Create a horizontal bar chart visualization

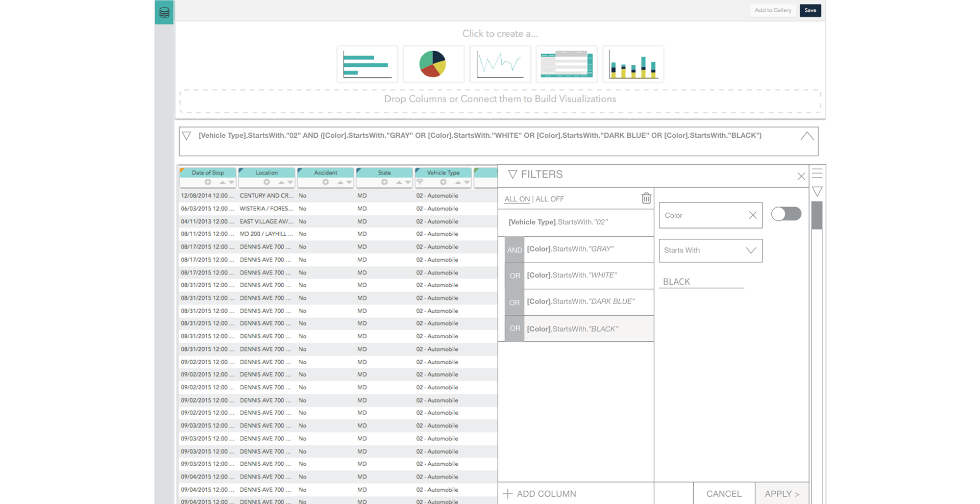(367, 64)
